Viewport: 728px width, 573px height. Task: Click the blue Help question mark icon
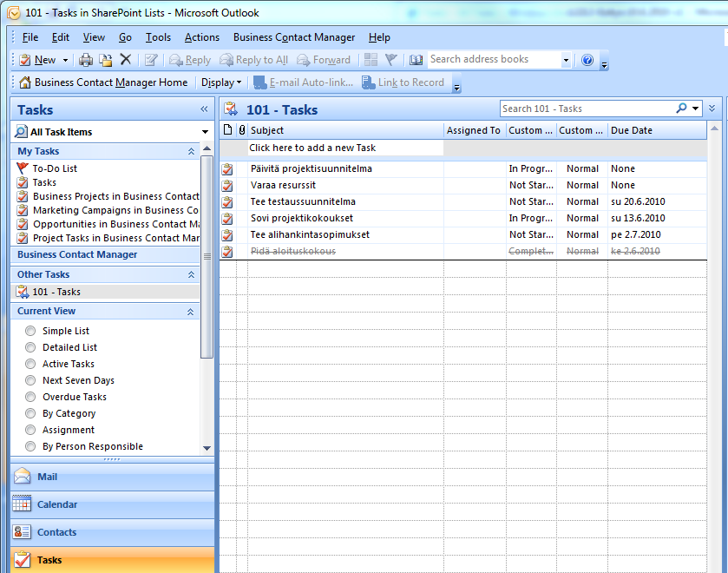click(587, 60)
